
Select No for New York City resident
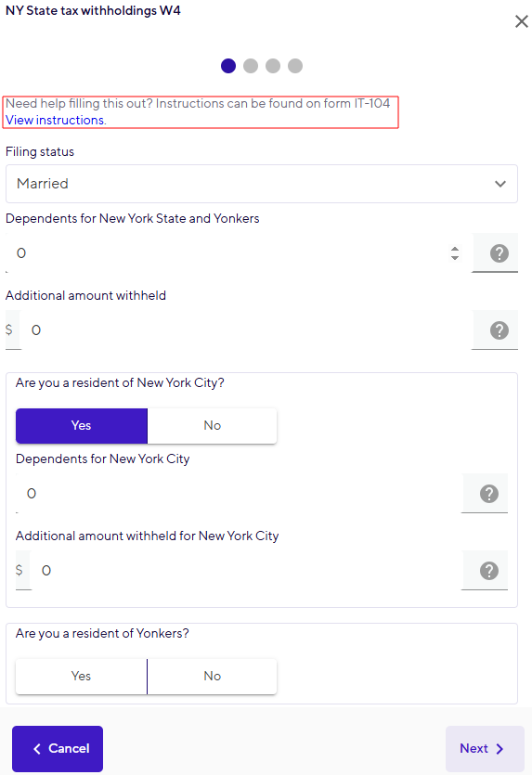coord(212,426)
